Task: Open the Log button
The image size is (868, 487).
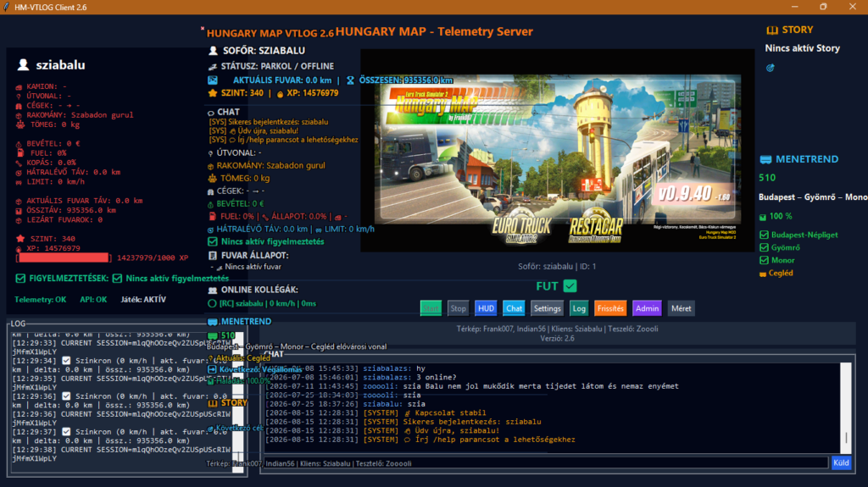Action: (578, 308)
